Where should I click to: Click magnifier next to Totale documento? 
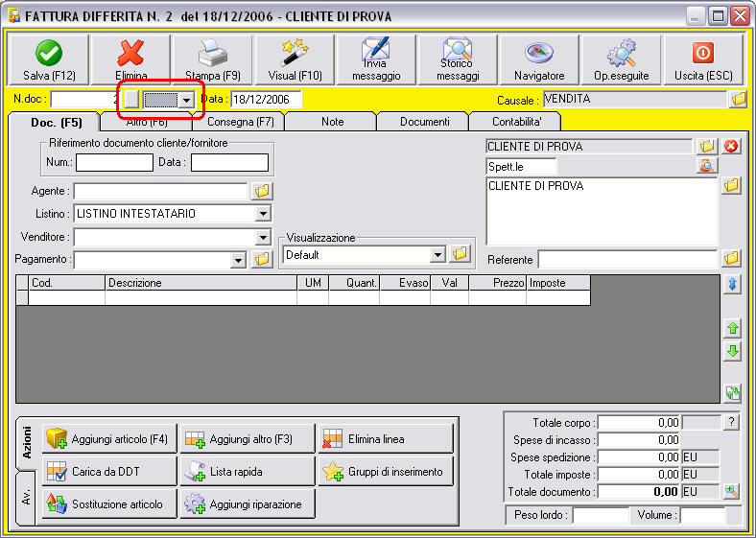click(731, 491)
